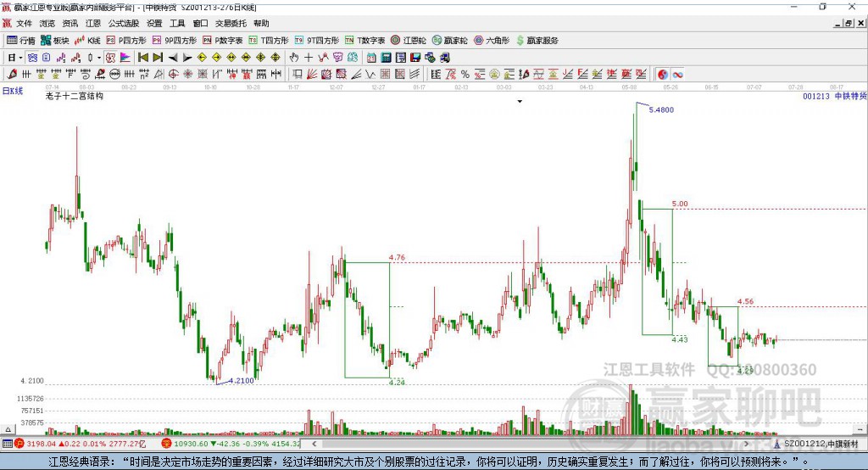
Task: Click the calendar date icon
Action: coord(371,57)
